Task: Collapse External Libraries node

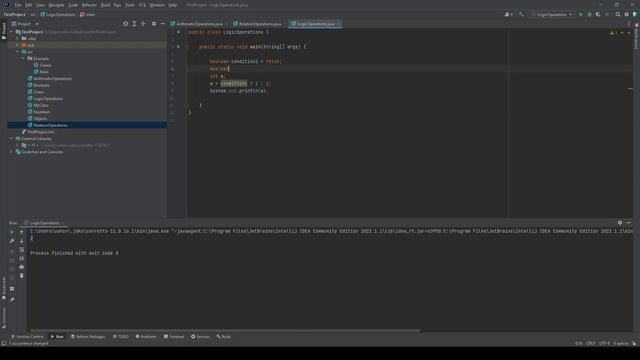Action: 12,138
